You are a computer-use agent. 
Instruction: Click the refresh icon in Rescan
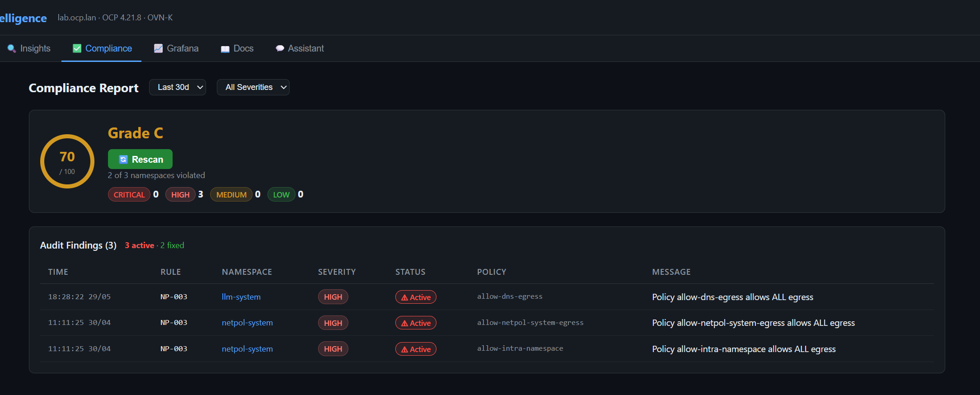123,160
